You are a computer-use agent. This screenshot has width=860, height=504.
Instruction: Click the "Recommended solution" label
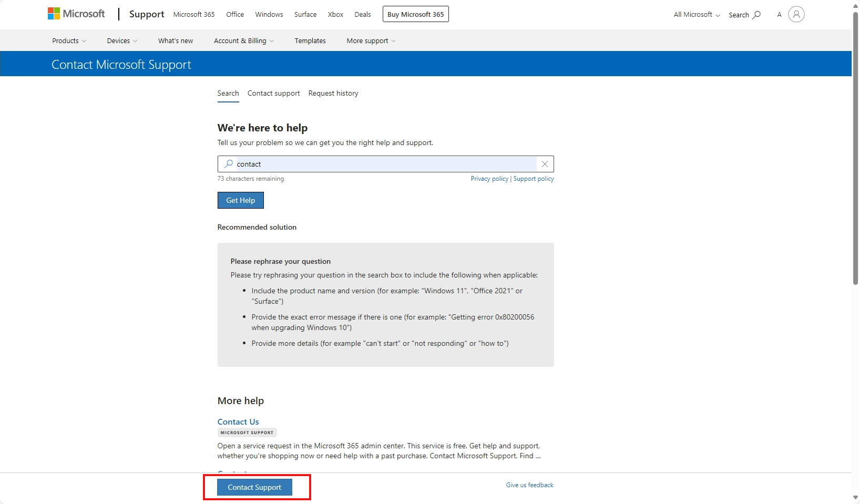tap(257, 227)
